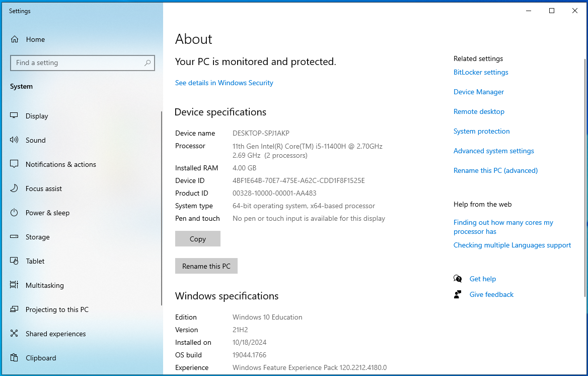Click the Clipboard icon
This screenshot has height=376, width=588.
click(x=14, y=357)
